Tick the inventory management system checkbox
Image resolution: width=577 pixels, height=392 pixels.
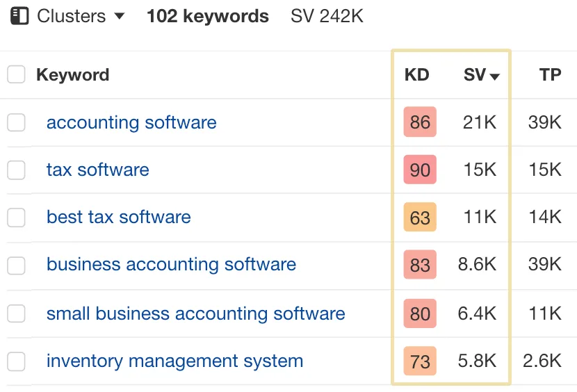pos(16,361)
